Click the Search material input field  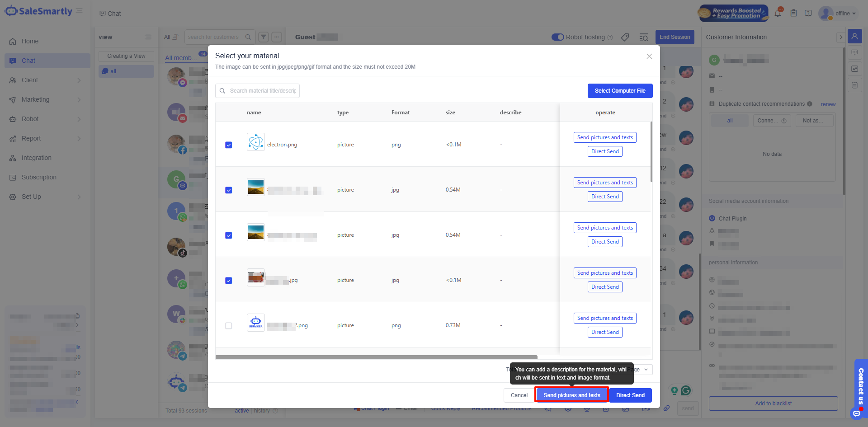tap(262, 91)
